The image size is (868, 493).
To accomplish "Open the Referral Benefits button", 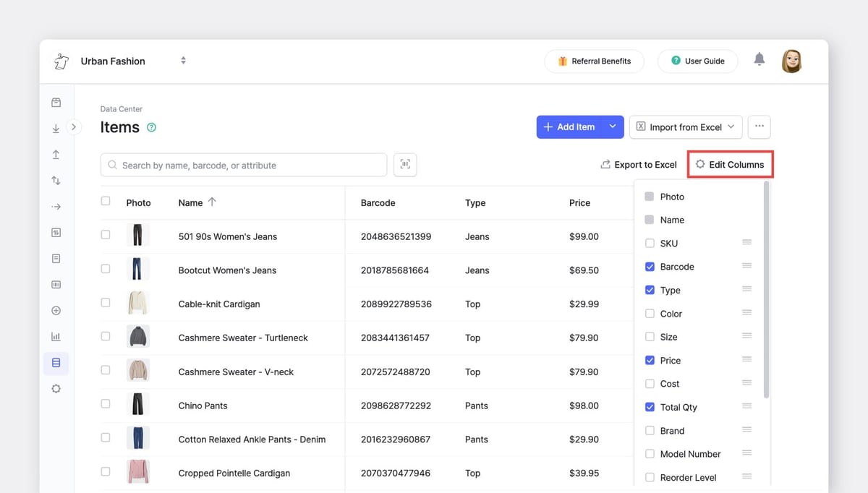I will coord(594,61).
